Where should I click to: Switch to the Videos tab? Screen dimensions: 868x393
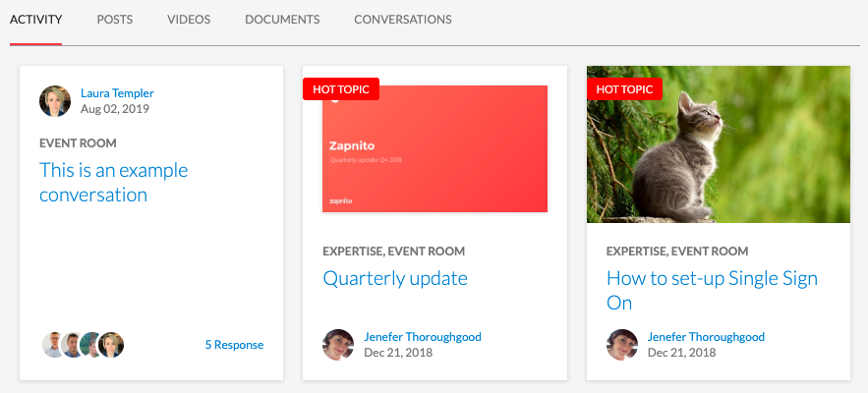(x=189, y=20)
